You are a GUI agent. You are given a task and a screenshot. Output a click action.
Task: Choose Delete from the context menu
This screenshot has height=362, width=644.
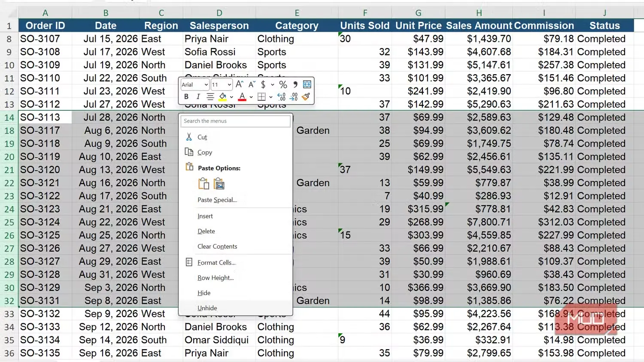click(235, 231)
